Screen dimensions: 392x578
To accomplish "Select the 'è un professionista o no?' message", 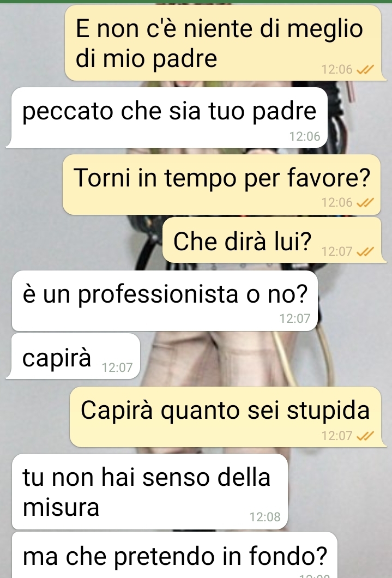I will click(x=165, y=301).
